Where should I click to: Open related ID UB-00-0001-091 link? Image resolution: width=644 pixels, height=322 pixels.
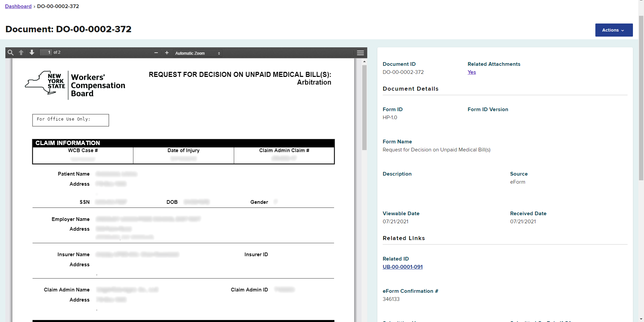point(402,267)
